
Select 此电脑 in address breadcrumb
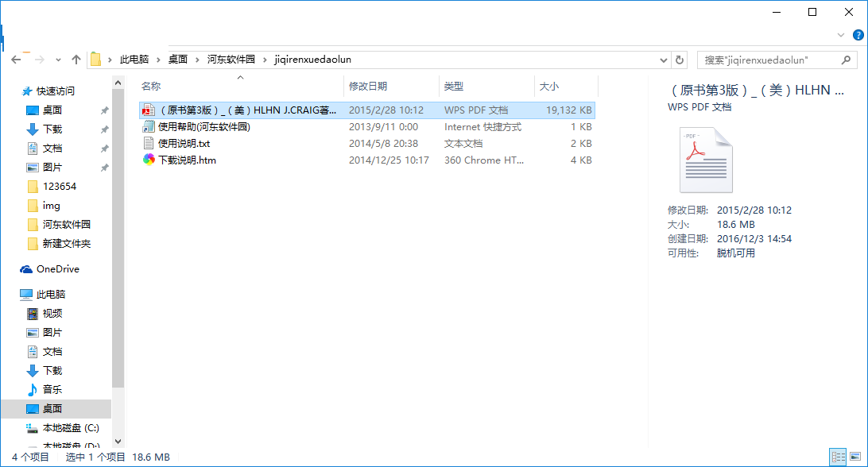coord(134,60)
